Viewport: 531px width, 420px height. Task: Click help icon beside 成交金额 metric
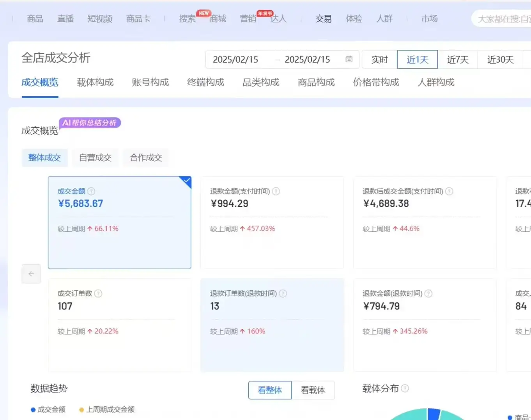pos(91,191)
